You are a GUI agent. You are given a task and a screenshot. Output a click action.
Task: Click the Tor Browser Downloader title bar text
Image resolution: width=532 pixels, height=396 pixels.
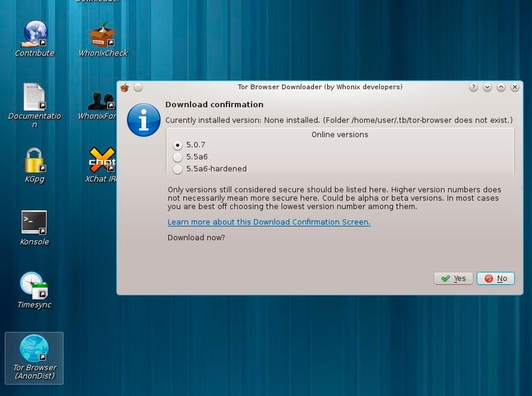[x=320, y=87]
